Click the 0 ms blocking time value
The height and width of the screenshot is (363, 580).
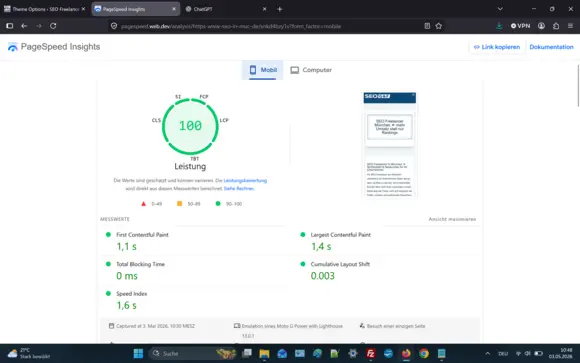127,276
